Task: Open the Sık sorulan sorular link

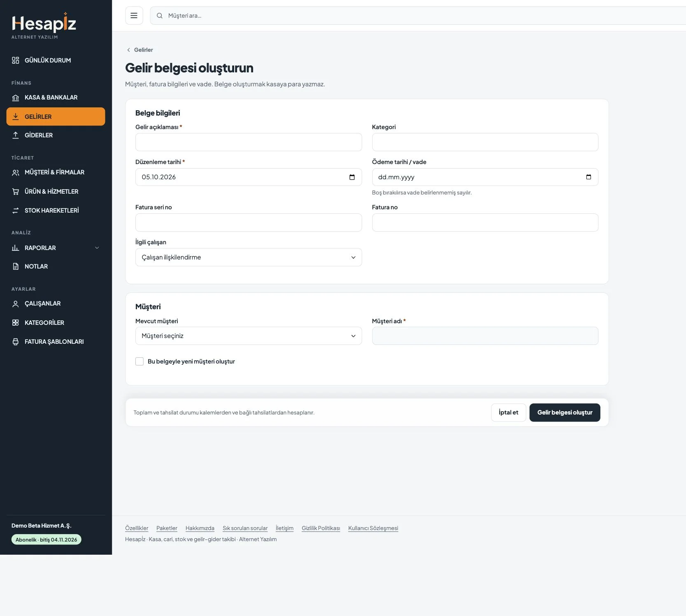Action: point(245,528)
